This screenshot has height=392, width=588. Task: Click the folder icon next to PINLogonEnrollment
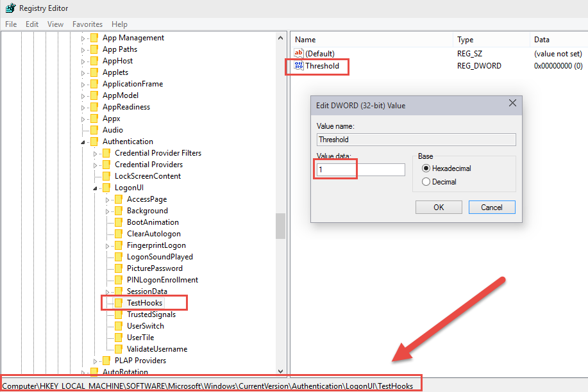click(x=119, y=280)
